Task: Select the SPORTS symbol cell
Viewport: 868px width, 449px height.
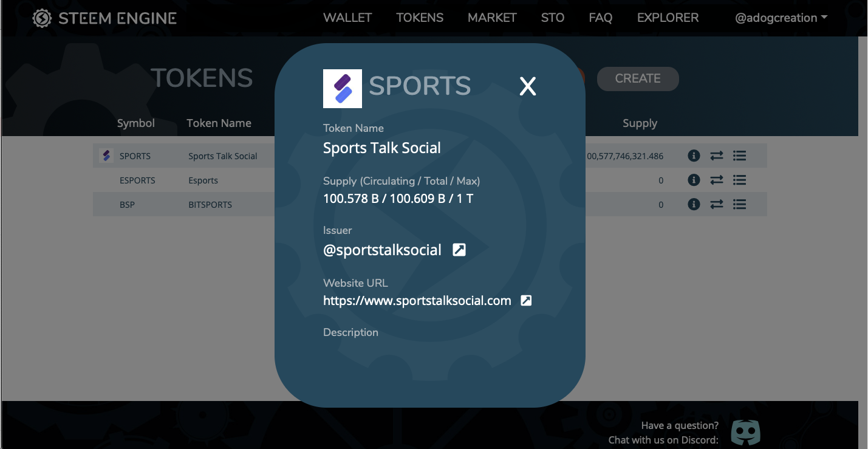Action: coord(135,156)
